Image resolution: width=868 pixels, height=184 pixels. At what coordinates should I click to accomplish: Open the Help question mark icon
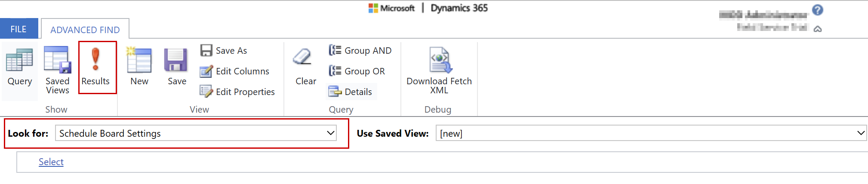(817, 10)
